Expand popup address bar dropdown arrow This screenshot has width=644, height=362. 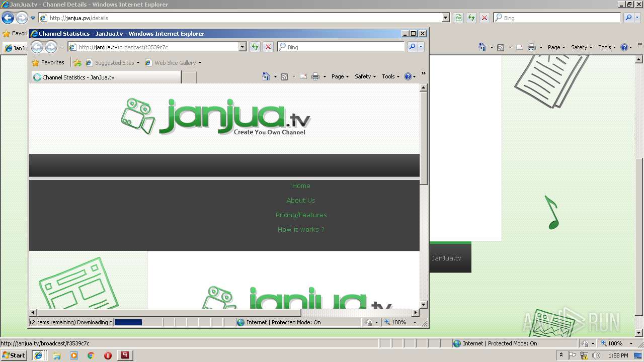(242, 47)
